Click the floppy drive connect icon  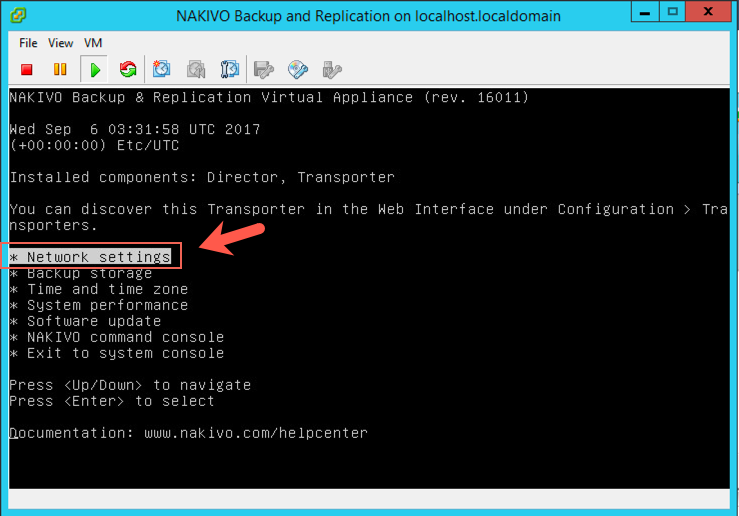pyautogui.click(x=263, y=69)
